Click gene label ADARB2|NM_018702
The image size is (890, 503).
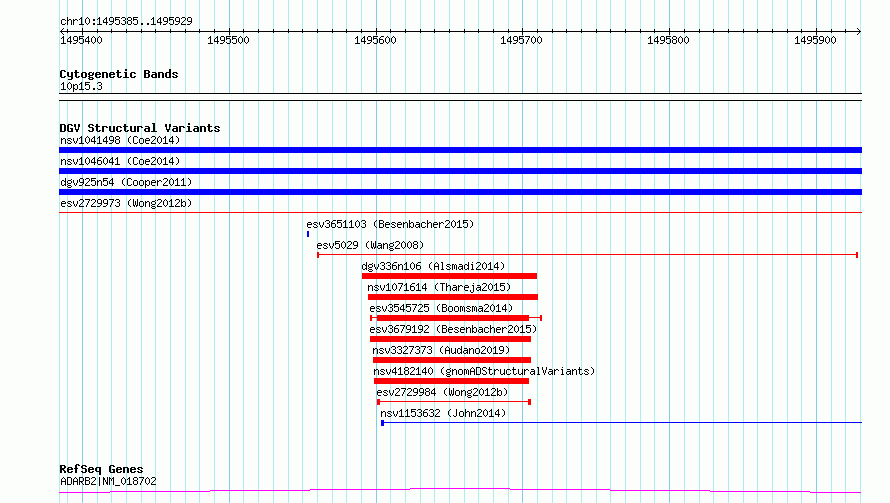tap(108, 481)
